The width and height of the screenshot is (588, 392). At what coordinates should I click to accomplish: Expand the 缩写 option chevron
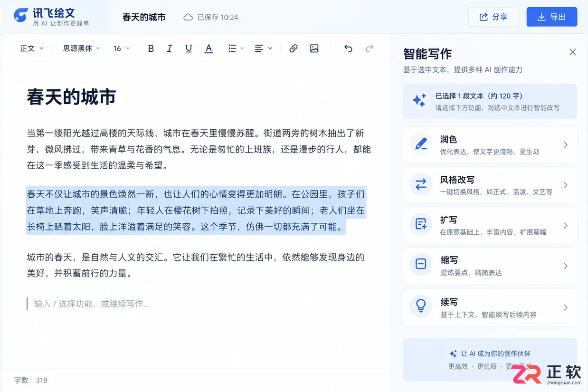pyautogui.click(x=566, y=266)
